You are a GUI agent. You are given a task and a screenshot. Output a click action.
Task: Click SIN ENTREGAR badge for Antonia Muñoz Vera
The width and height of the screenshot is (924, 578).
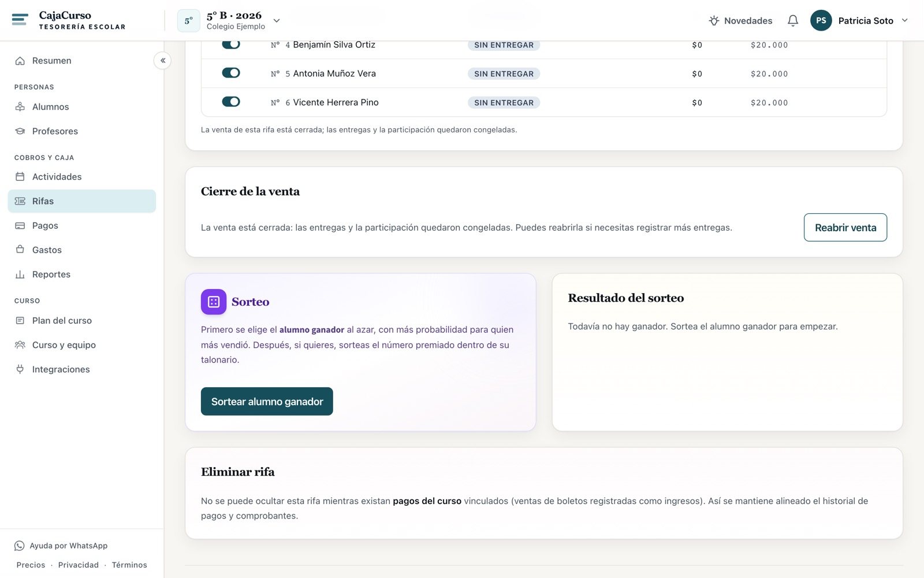pos(504,74)
